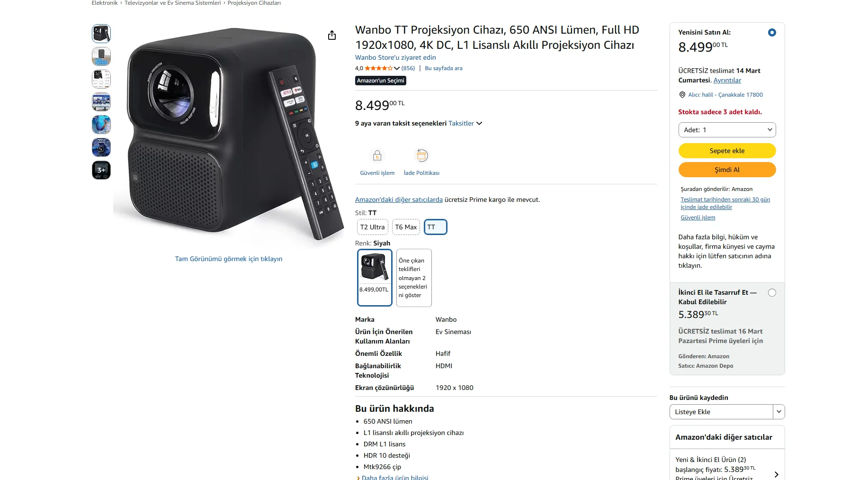Expand the Taksitler installment options
868x480 pixels.
pyautogui.click(x=465, y=123)
